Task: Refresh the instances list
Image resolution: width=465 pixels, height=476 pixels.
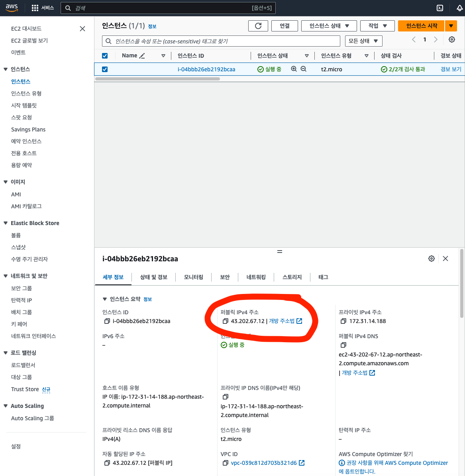Action: 258,26
